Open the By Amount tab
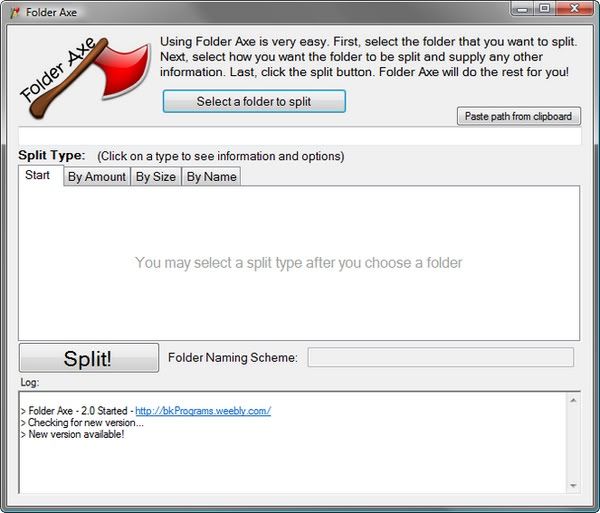This screenshot has width=600, height=513. pos(97,177)
